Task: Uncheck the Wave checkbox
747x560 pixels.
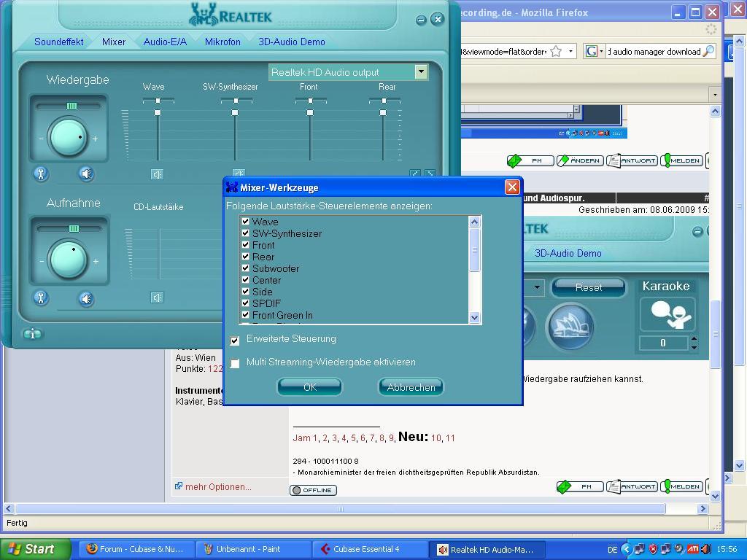Action: pyautogui.click(x=245, y=222)
